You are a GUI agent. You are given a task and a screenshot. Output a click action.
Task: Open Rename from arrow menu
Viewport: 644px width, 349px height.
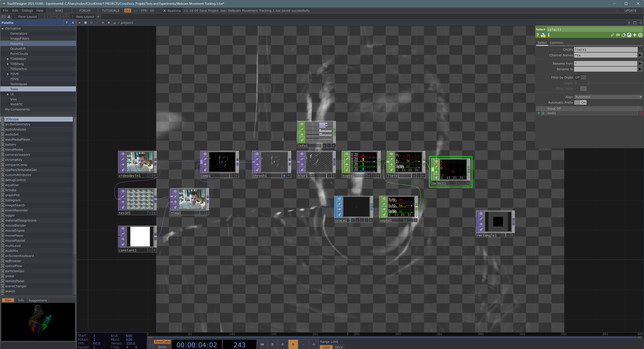point(640,63)
